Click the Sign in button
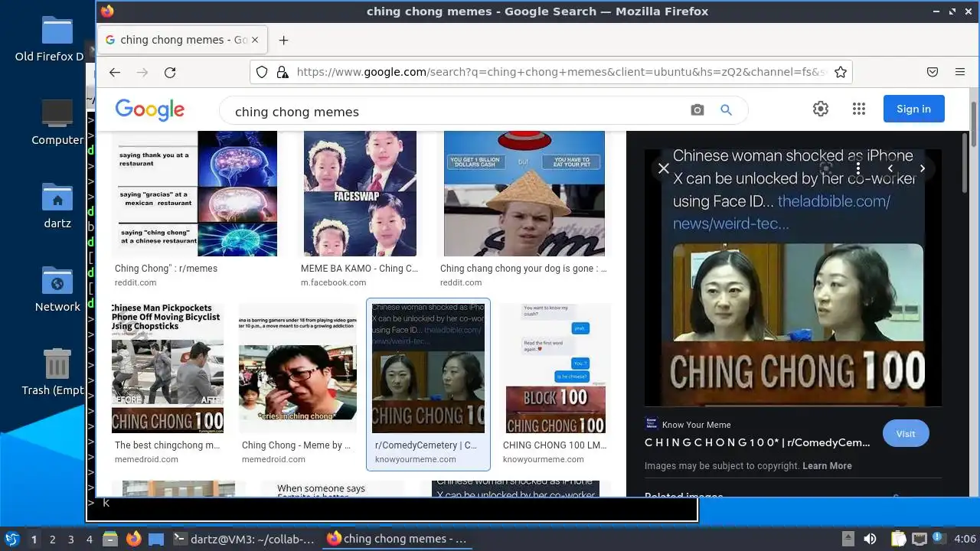This screenshot has width=980, height=551. point(913,109)
